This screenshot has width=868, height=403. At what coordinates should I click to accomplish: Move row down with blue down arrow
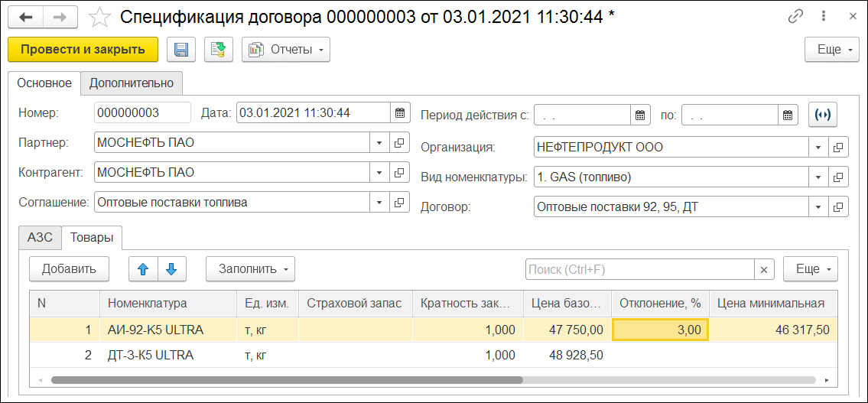[x=171, y=269]
